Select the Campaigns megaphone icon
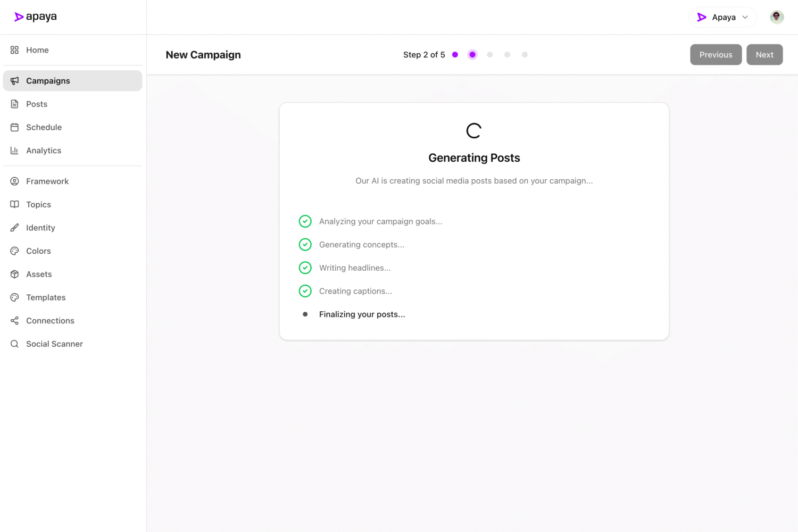Image resolution: width=798 pixels, height=532 pixels. point(14,80)
